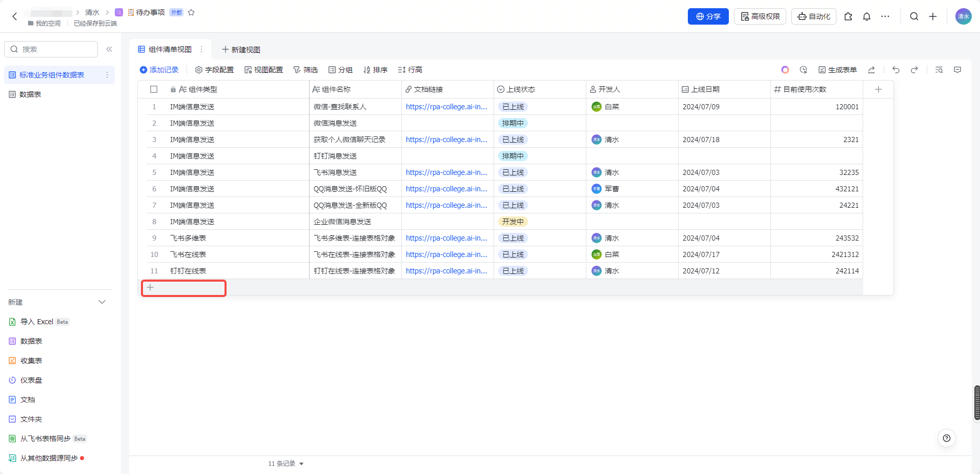Toggle the select-all header checkbox

[154, 89]
